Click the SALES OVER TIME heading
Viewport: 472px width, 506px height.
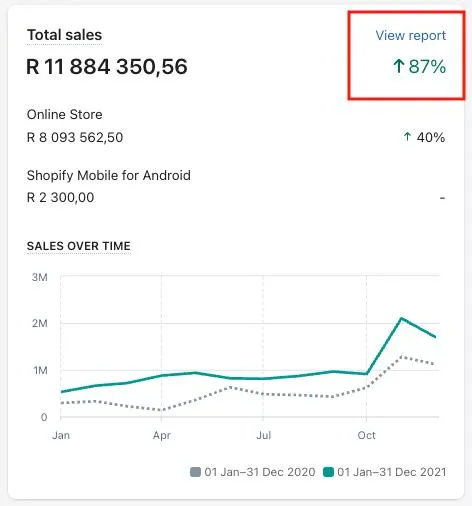(79, 246)
